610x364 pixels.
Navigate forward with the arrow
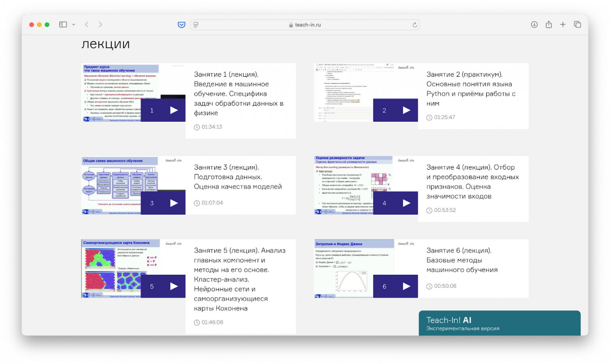click(x=100, y=24)
